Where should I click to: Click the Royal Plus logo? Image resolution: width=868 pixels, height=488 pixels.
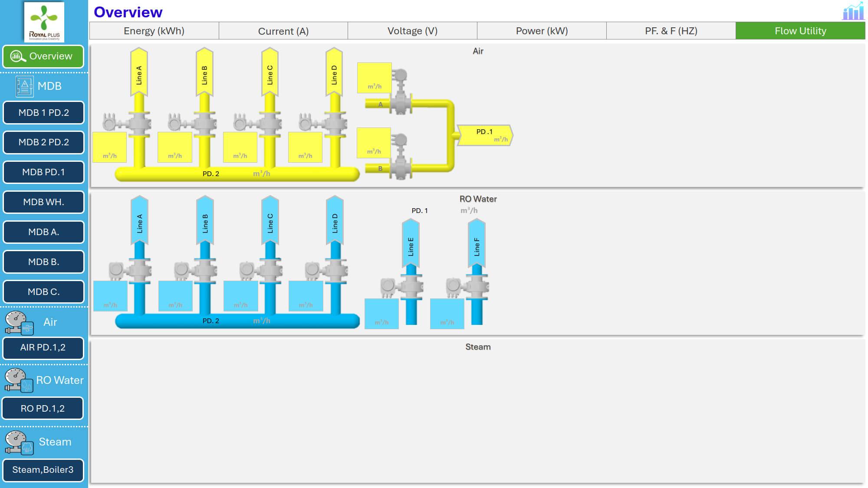click(x=44, y=22)
